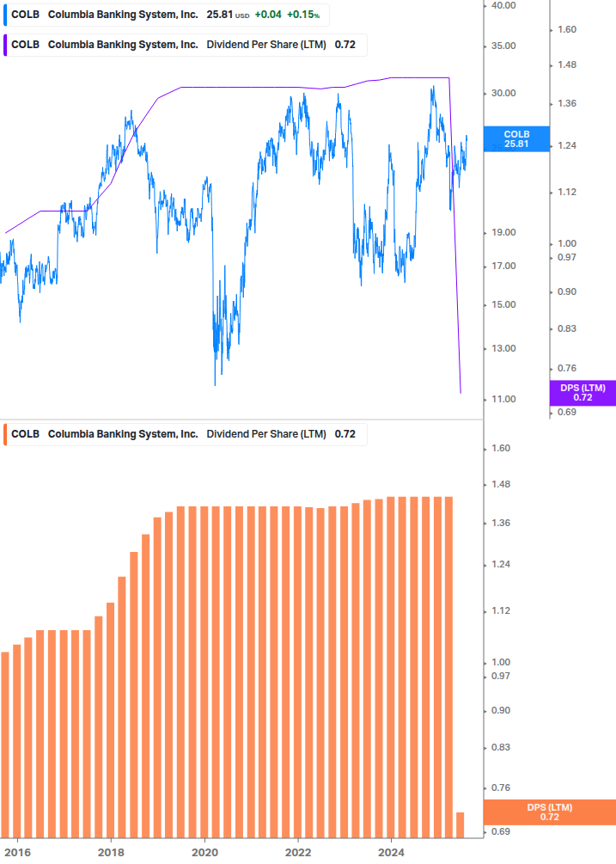Select the orange Dividend Per Share legend
Viewport: 616px width, 864px height.
tap(186, 434)
